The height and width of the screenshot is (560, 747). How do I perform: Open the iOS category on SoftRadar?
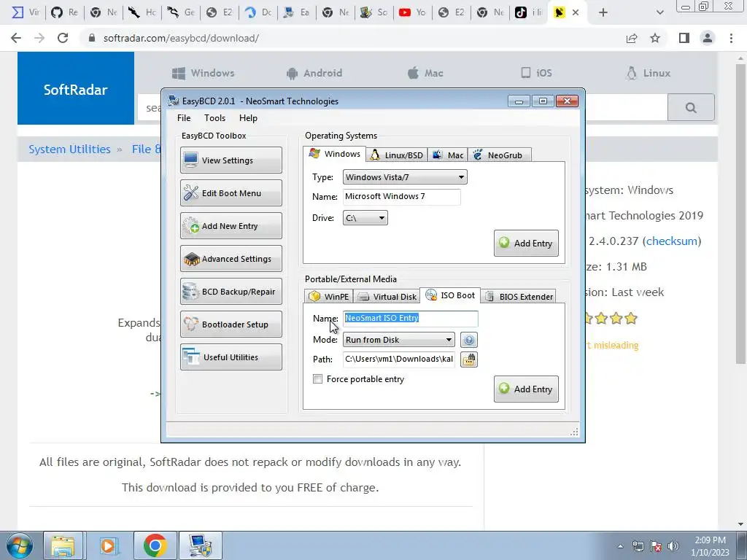536,73
